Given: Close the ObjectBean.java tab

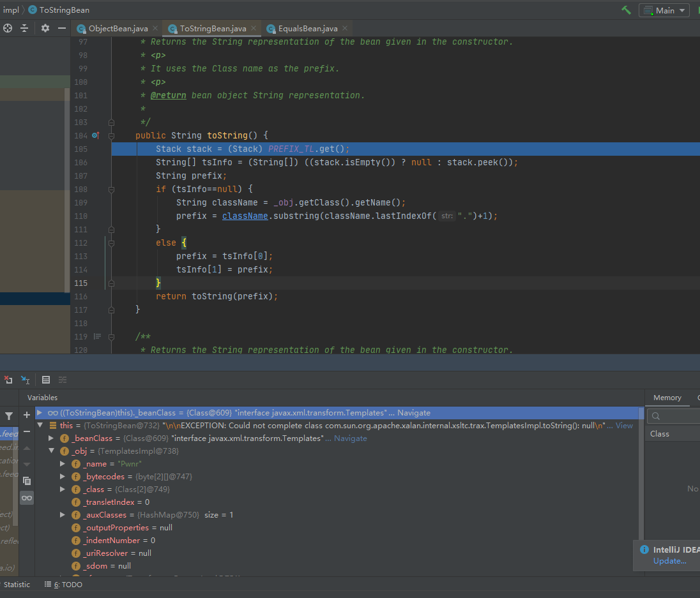Looking at the screenshot, I should [x=155, y=28].
